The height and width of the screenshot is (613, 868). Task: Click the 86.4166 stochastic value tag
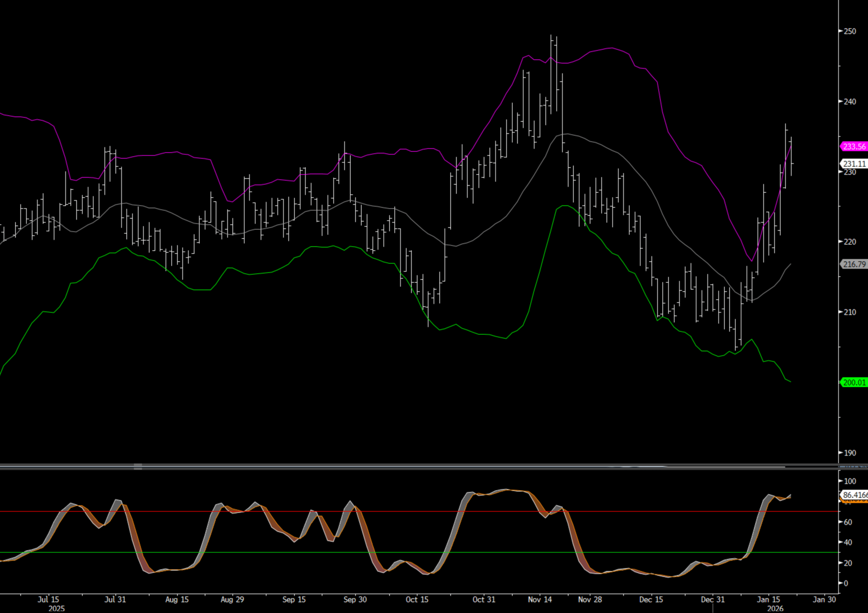(854, 495)
